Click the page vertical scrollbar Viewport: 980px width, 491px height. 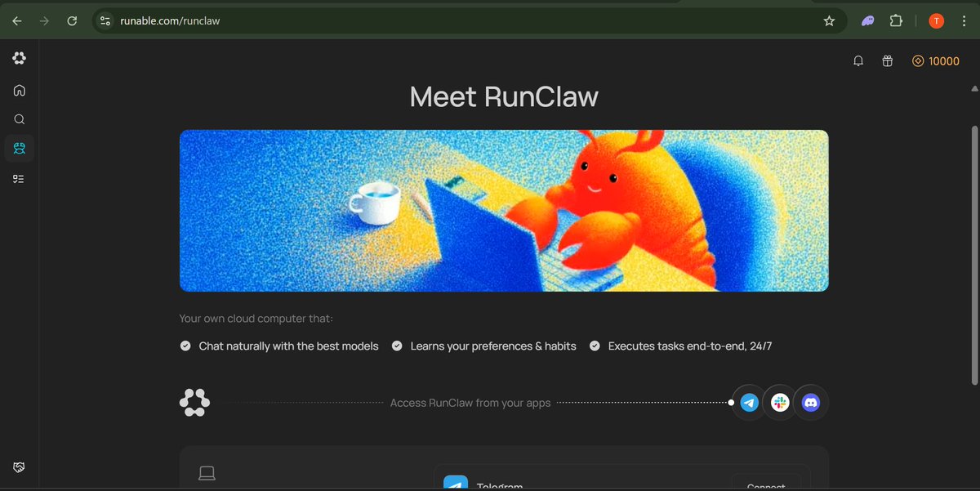pyautogui.click(x=973, y=255)
